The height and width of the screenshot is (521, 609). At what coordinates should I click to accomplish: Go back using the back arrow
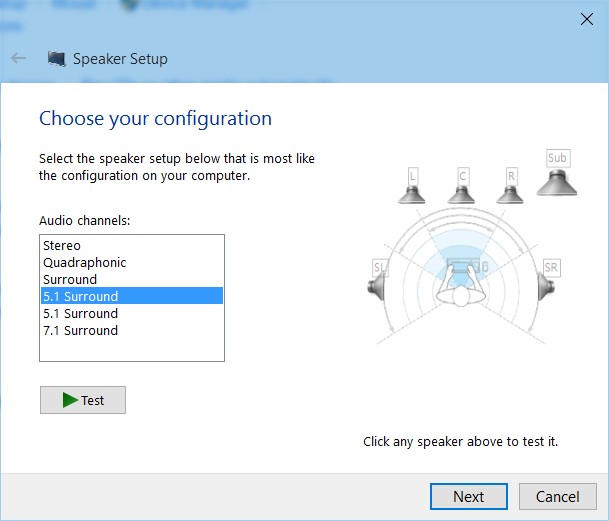pos(18,58)
